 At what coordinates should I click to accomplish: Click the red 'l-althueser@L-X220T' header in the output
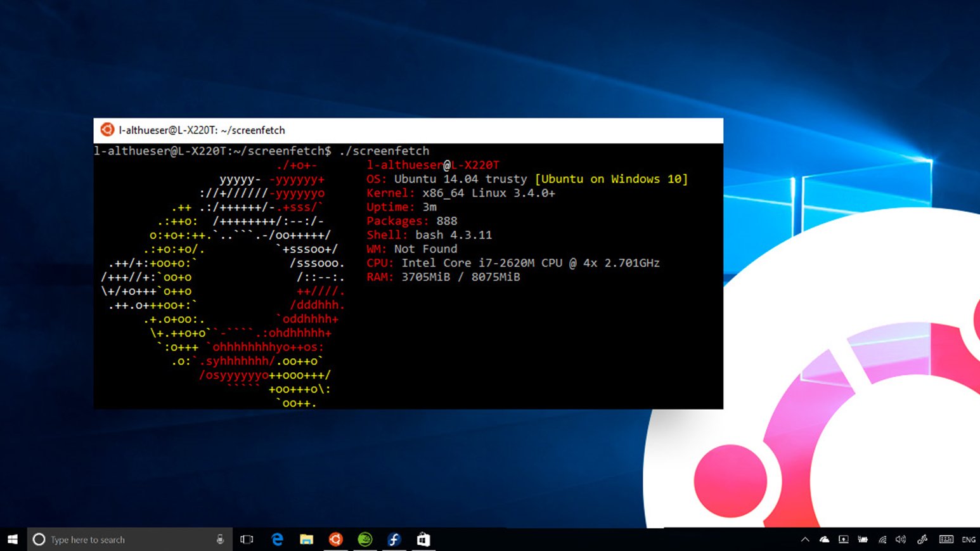[x=433, y=165]
